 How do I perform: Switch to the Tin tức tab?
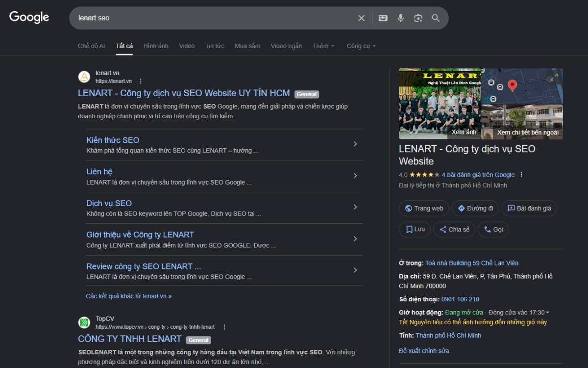click(215, 46)
